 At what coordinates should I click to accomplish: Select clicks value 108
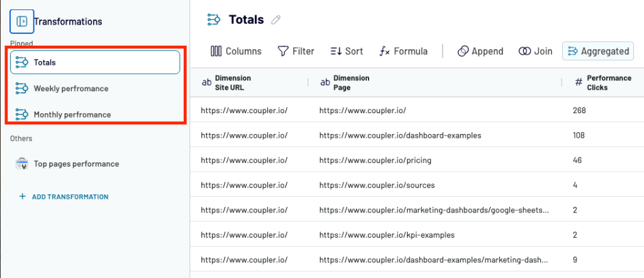point(579,135)
